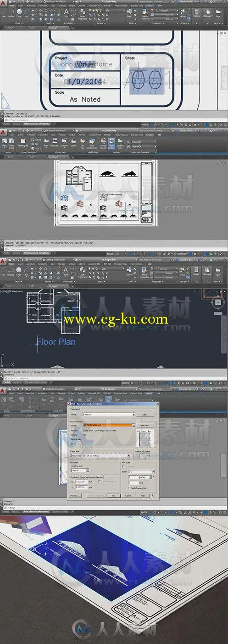Image resolution: width=228 pixels, height=644 pixels.
Task: Open Clipboard panel in 03_Begin window
Action: [x=207, y=14]
